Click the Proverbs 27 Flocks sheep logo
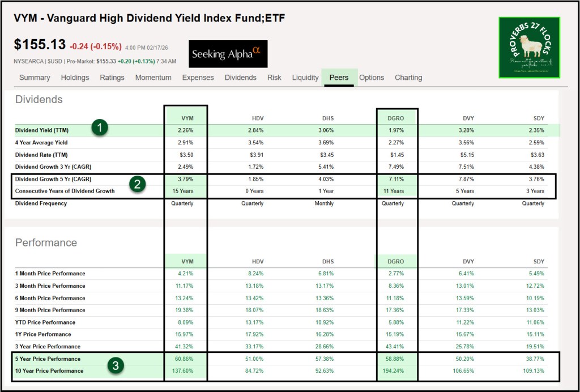The image size is (580, 392). [x=529, y=47]
